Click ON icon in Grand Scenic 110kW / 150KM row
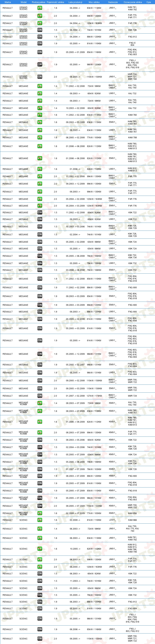 pyautogui.click(x=40, y=77)
